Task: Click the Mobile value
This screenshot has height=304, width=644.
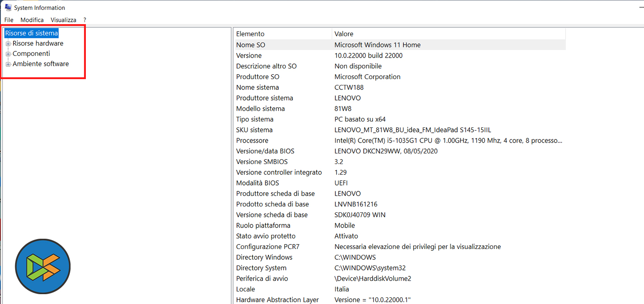Action: tap(345, 225)
